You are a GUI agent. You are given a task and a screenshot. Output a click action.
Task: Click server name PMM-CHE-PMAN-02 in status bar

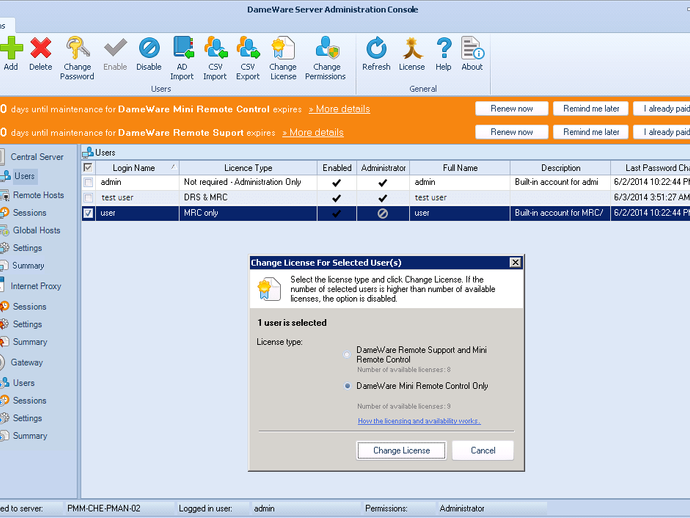(x=104, y=509)
